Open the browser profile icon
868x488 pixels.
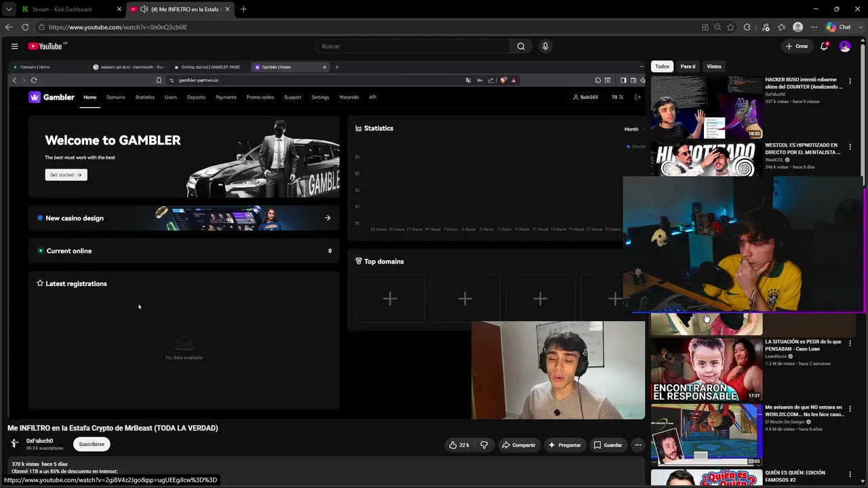coord(798,27)
